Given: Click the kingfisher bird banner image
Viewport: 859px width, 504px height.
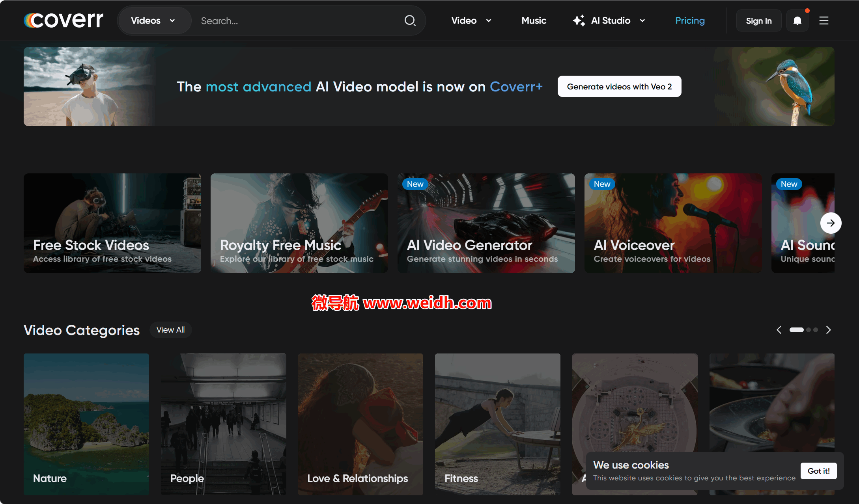Looking at the screenshot, I should pyautogui.click(x=774, y=86).
